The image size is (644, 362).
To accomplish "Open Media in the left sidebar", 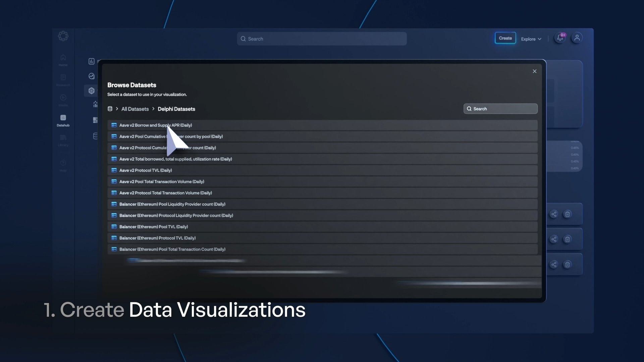I will pos(63,101).
